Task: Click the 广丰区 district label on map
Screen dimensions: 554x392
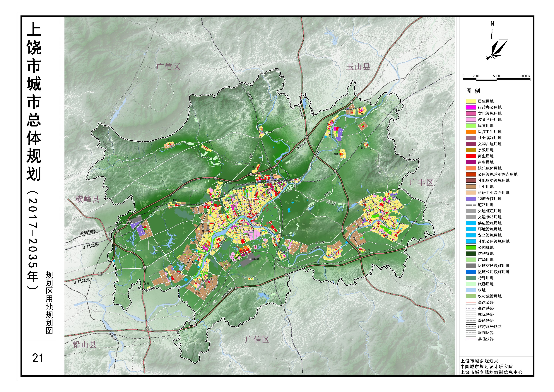Action: [421, 182]
